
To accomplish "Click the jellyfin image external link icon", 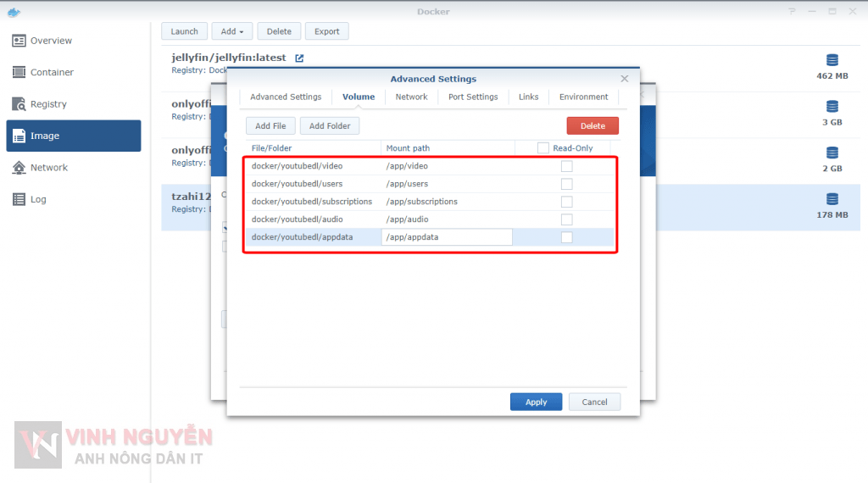I will pos(299,58).
